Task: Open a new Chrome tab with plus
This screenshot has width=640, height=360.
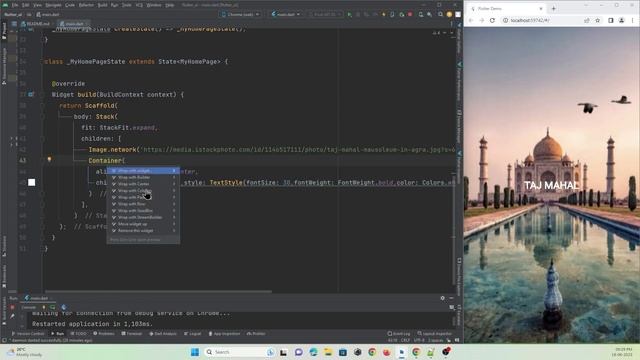Action: (x=553, y=8)
